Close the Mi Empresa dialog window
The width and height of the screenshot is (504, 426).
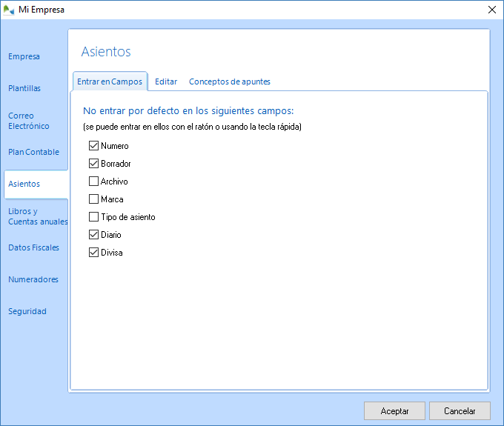[x=491, y=10]
